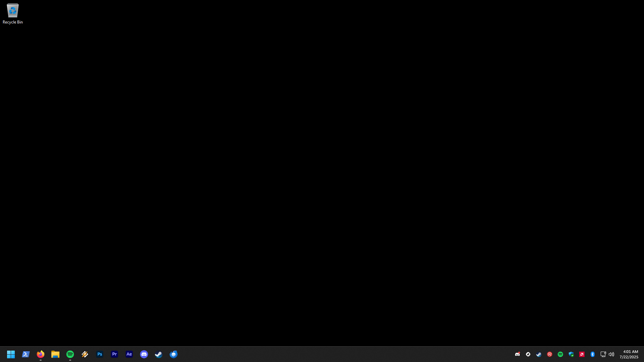Open Windows Security from the tray shield
The width and height of the screenshot is (644, 362).
point(571,354)
